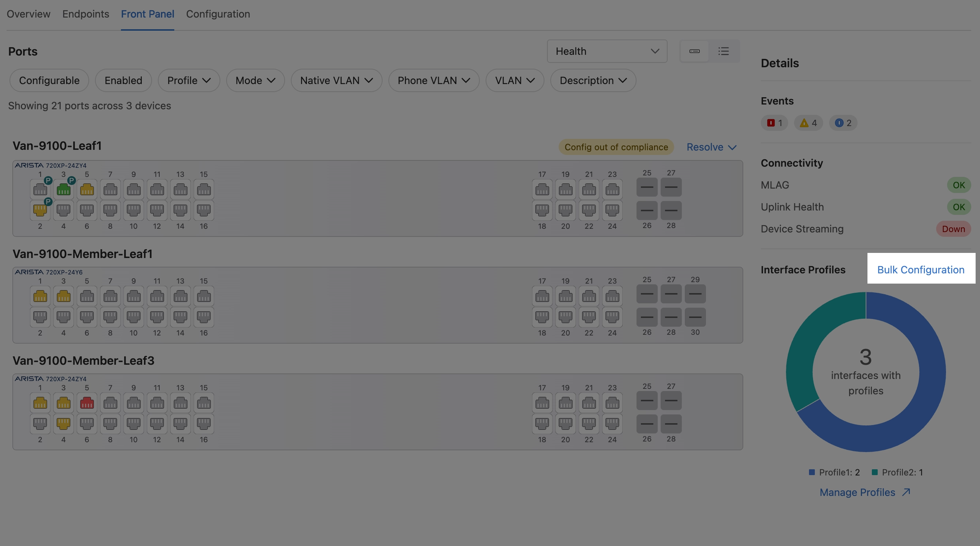Select the Front Panel tab
The width and height of the screenshot is (980, 546).
148,14
